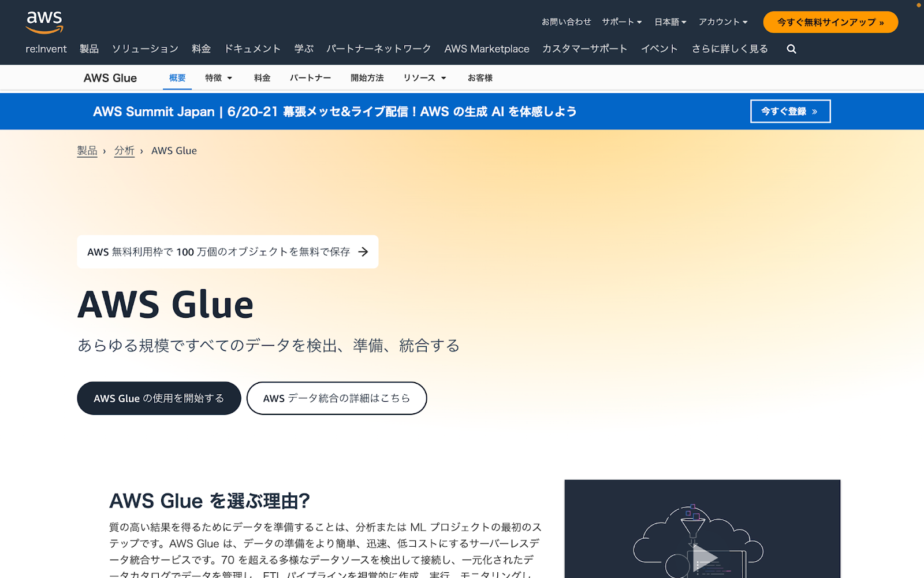Select the お客様 tab
The image size is (924, 578).
[x=480, y=78]
